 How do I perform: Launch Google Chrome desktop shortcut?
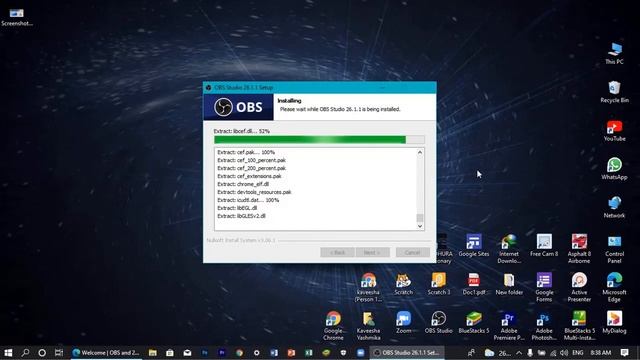(x=333, y=325)
